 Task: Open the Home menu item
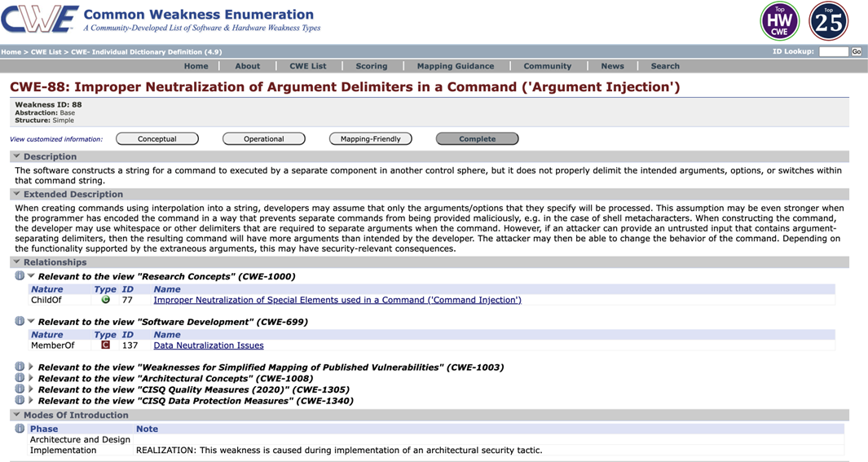(196, 66)
